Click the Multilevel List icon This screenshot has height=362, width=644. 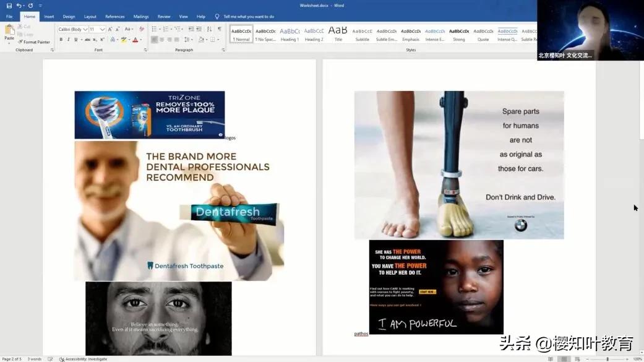pos(178,28)
